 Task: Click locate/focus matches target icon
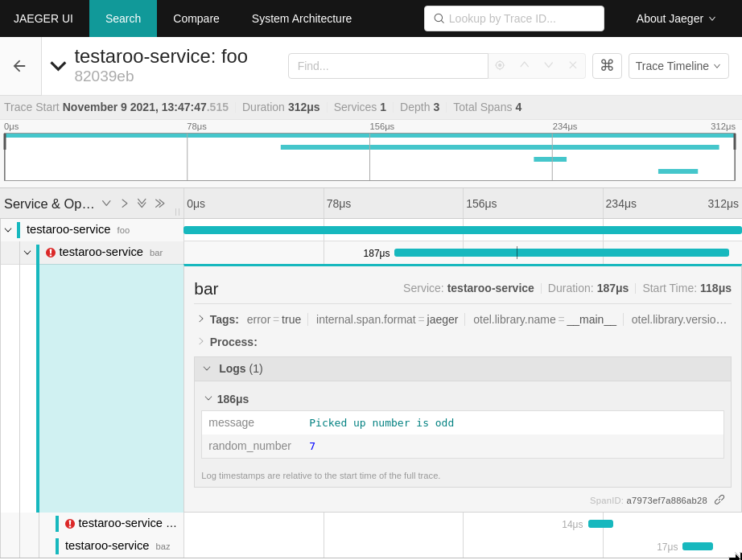(x=500, y=65)
